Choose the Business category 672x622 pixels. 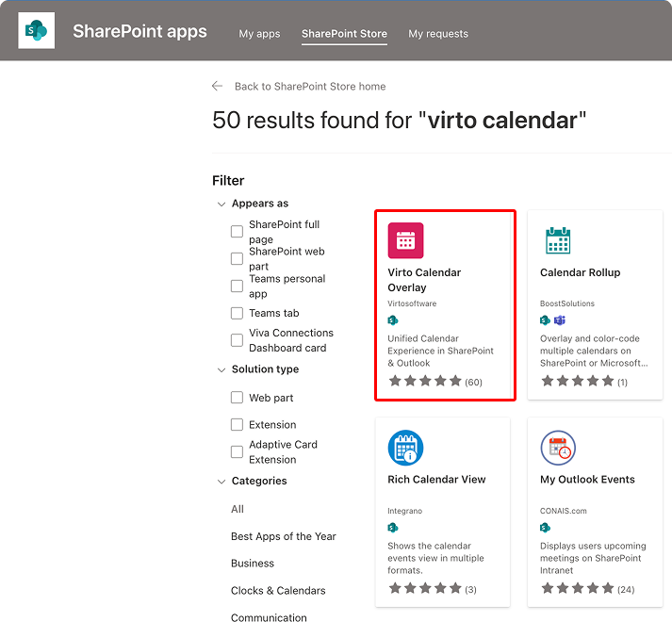[253, 564]
